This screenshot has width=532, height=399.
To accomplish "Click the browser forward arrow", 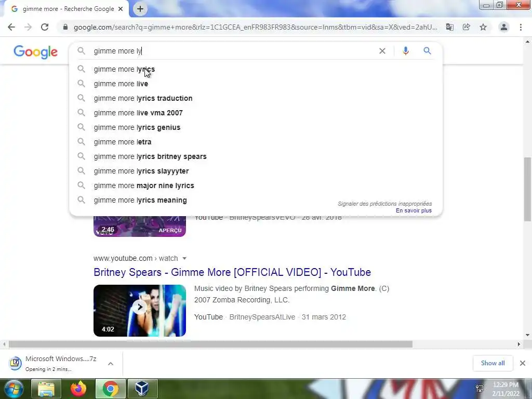I will coord(28,27).
